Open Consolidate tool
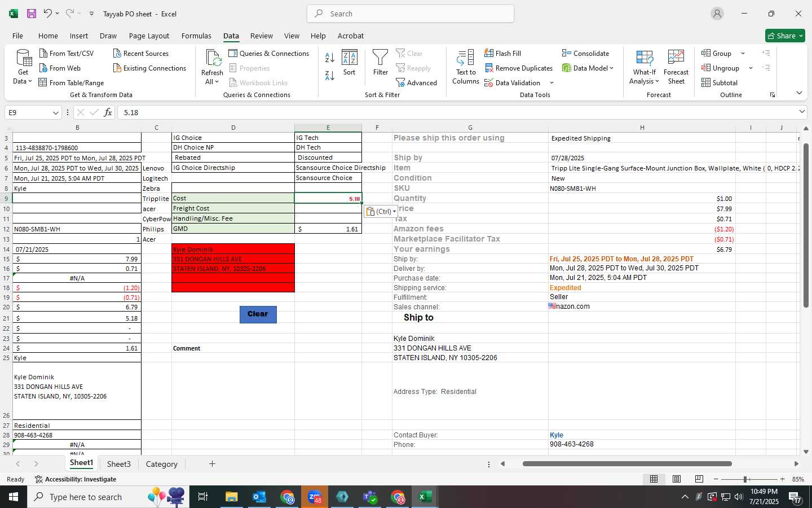This screenshot has height=508, width=812. 585,53
